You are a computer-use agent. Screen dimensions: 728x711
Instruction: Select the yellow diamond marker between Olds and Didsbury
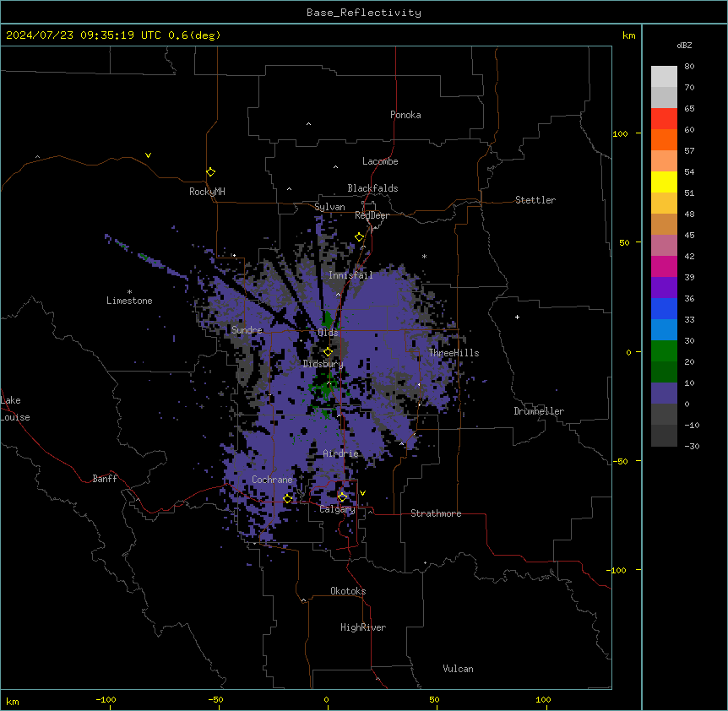[328, 352]
